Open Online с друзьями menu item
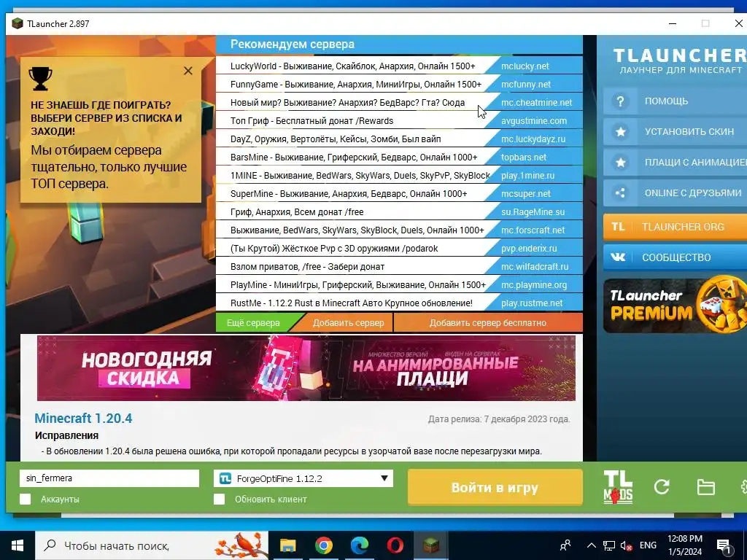The height and width of the screenshot is (560, 747). click(675, 192)
